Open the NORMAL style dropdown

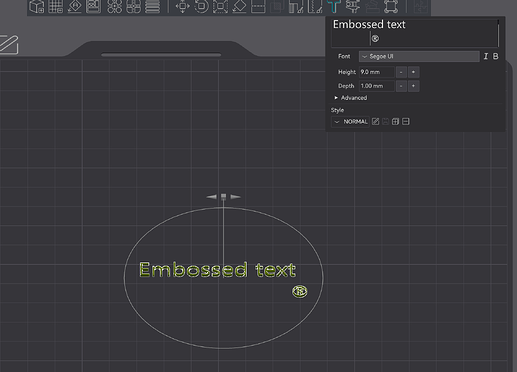click(x=351, y=122)
